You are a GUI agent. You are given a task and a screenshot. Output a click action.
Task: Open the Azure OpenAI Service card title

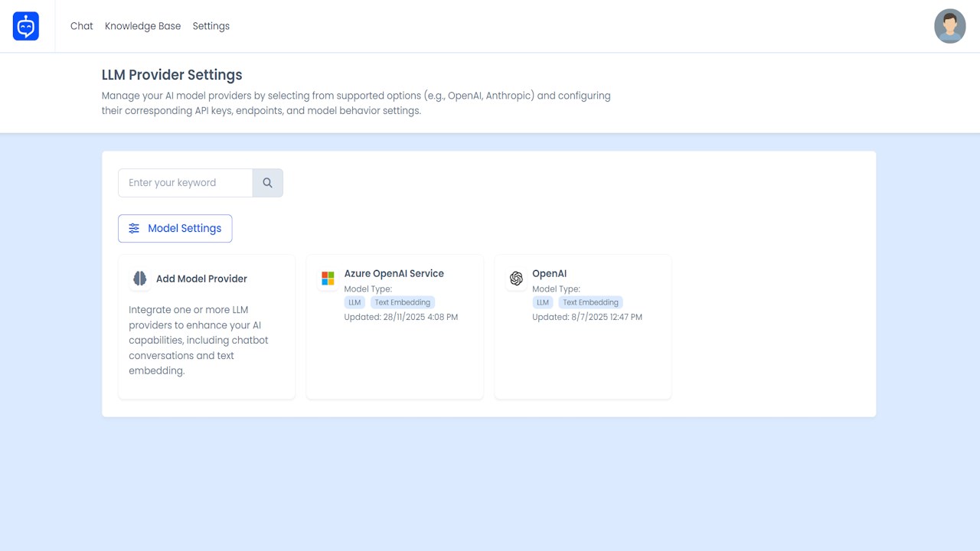coord(394,273)
